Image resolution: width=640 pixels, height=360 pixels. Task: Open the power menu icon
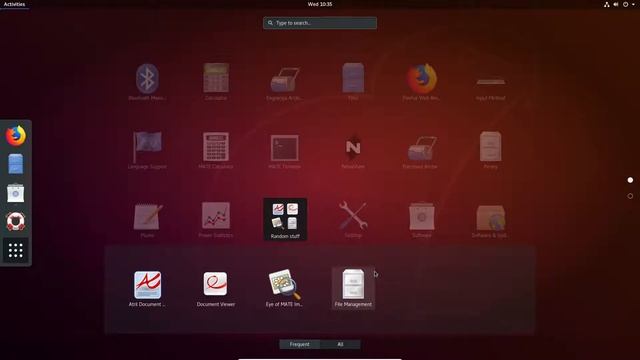(x=625, y=4)
